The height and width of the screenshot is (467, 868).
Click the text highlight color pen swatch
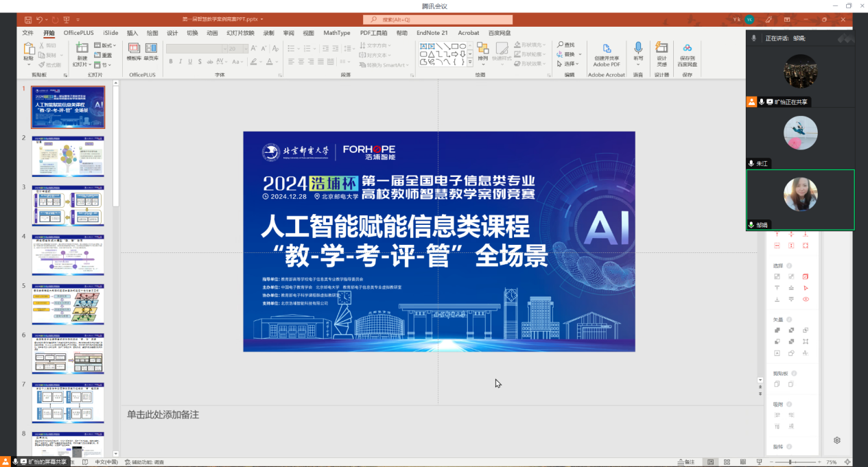[x=253, y=61]
